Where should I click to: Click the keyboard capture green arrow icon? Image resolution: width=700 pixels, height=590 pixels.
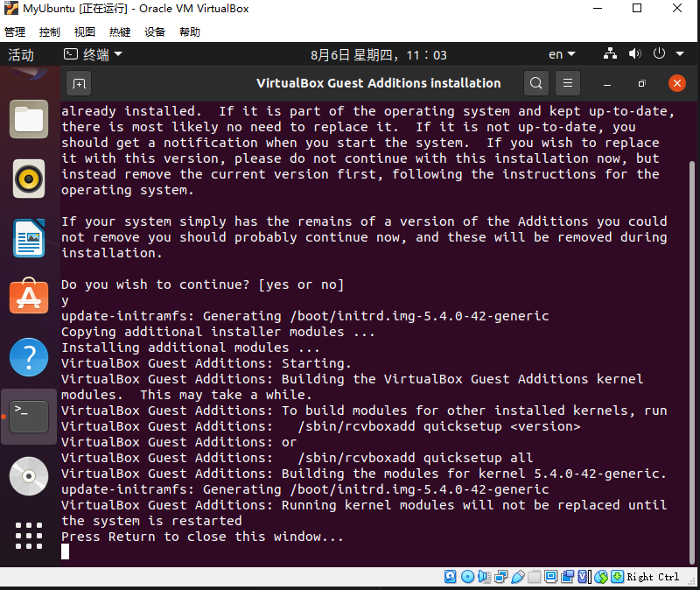point(617,577)
